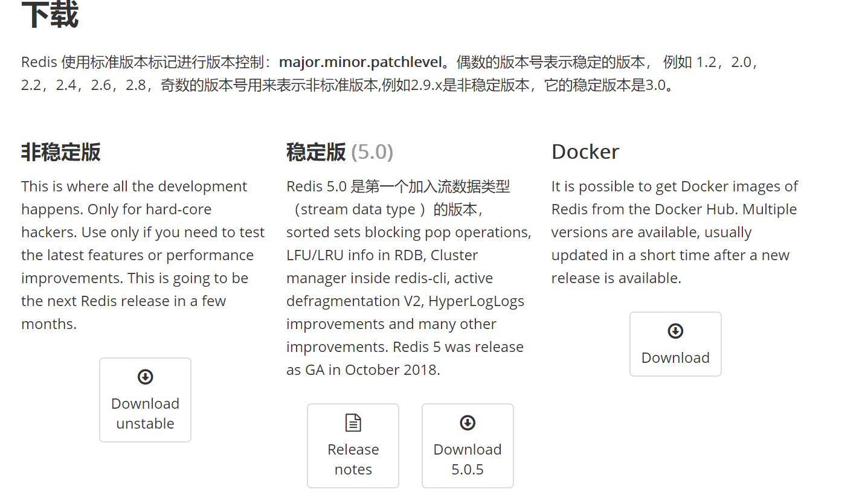Viewport: 868px width, 492px height.
Task: Click the Docker section heading
Action: (x=585, y=152)
